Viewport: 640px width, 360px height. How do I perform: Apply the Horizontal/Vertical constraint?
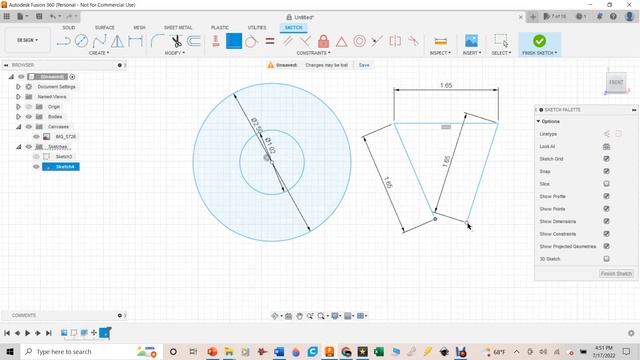[216, 41]
